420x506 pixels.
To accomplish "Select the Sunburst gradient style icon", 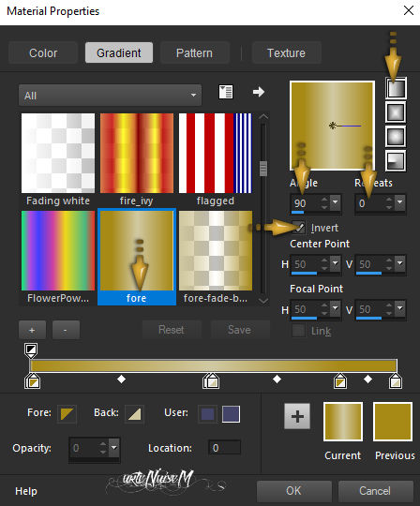I will (x=396, y=136).
